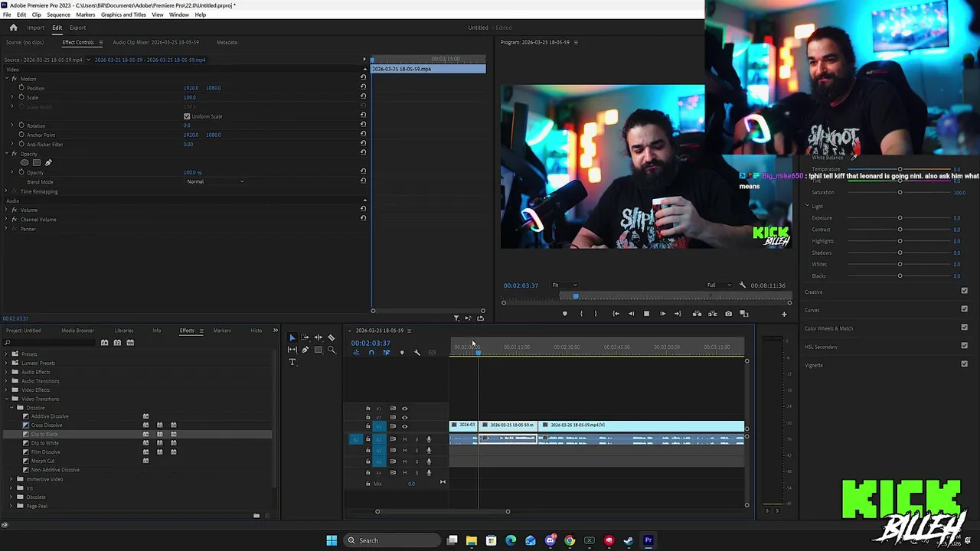980x551 pixels.
Task: Select the Pen tool in tools panel
Action: tap(305, 350)
